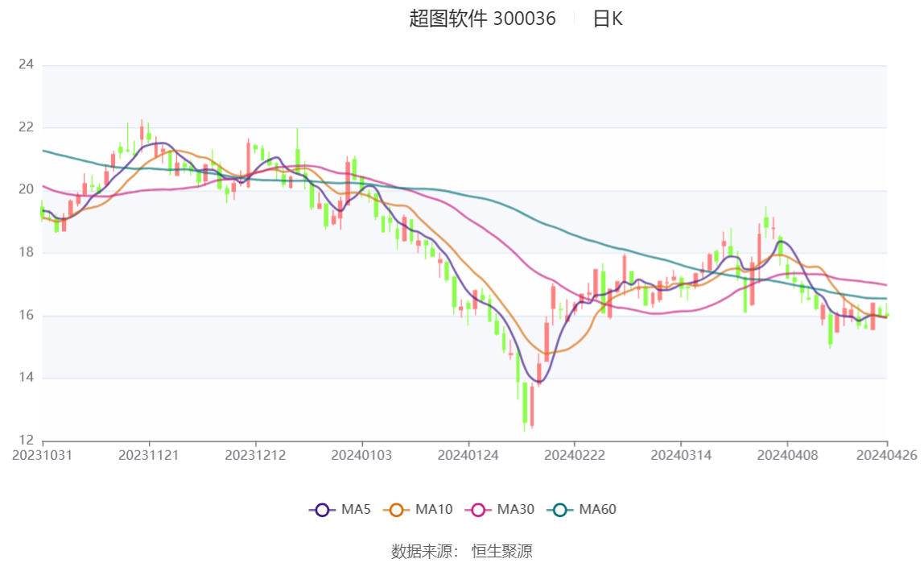Click the 日K label in title
The height and width of the screenshot is (563, 924).
click(x=608, y=19)
